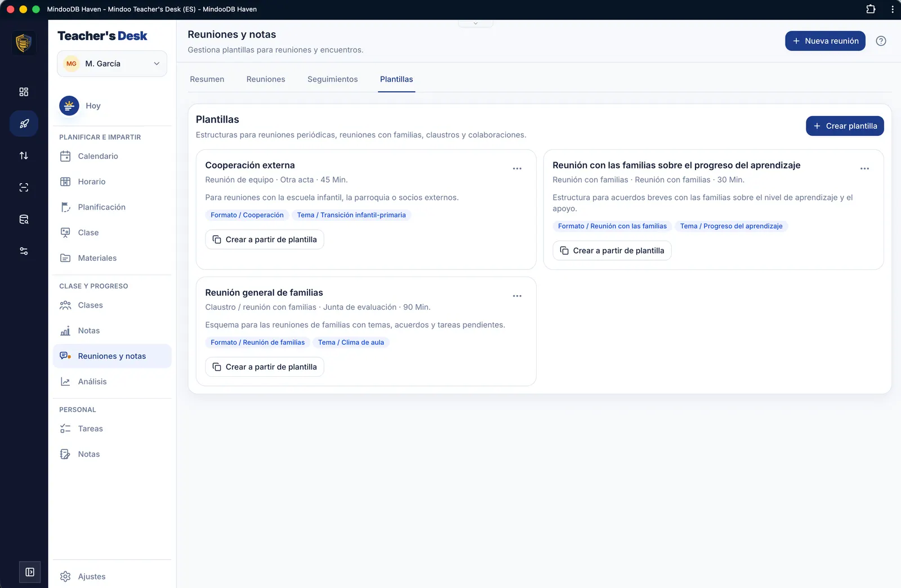
Task: Open Tareas in the Personal section
Action: (x=112, y=429)
